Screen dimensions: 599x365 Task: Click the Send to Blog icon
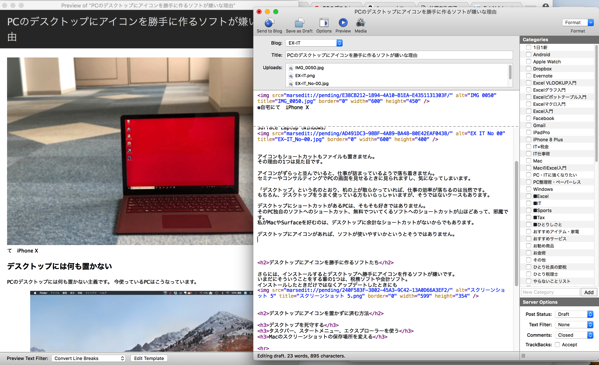pos(269,23)
